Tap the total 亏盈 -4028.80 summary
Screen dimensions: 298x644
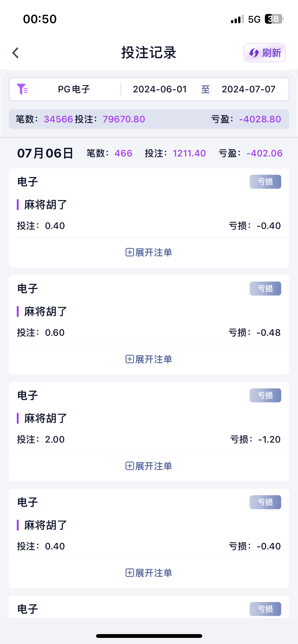[246, 119]
